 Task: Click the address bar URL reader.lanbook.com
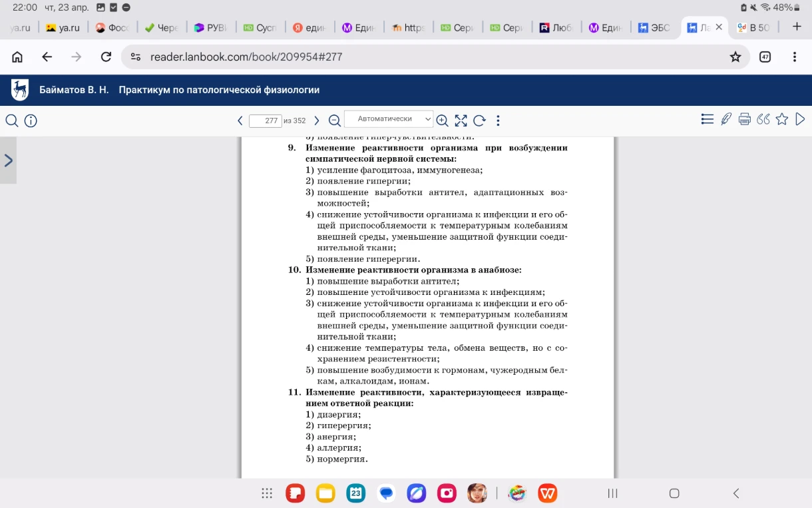(x=246, y=57)
